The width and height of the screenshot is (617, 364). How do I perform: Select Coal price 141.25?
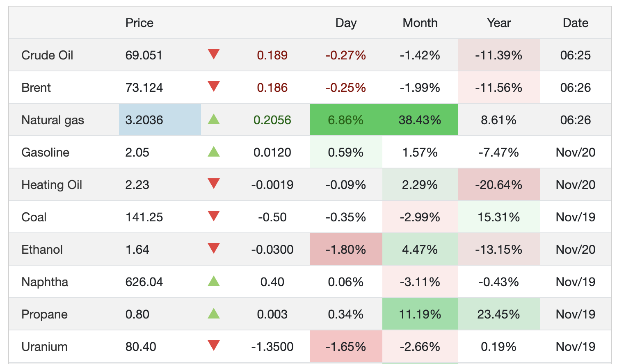tap(144, 217)
